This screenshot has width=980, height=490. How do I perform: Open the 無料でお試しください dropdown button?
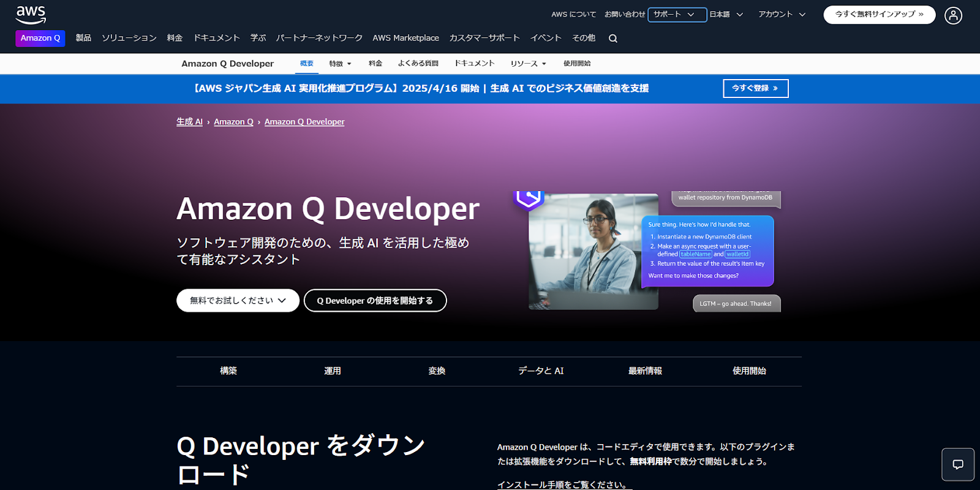[238, 301]
